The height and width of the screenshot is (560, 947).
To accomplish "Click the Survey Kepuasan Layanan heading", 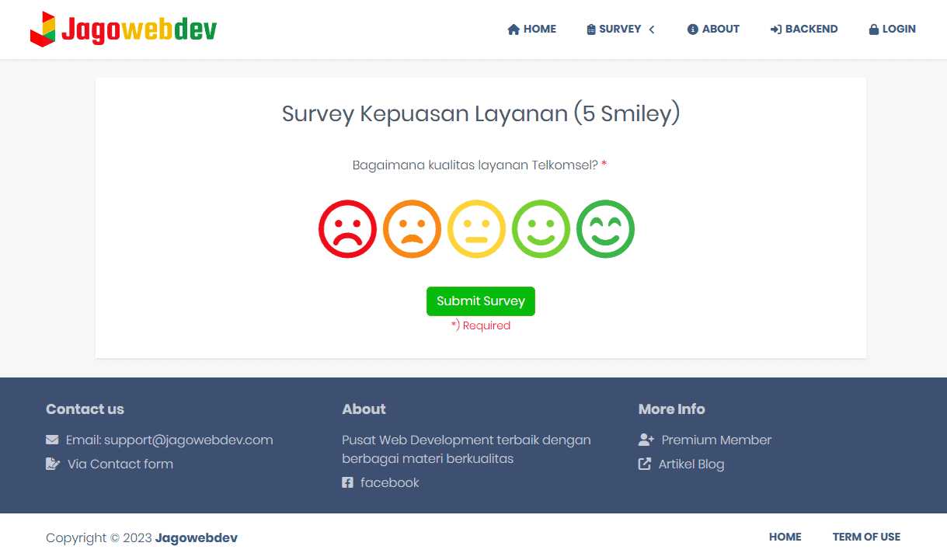I will click(481, 114).
